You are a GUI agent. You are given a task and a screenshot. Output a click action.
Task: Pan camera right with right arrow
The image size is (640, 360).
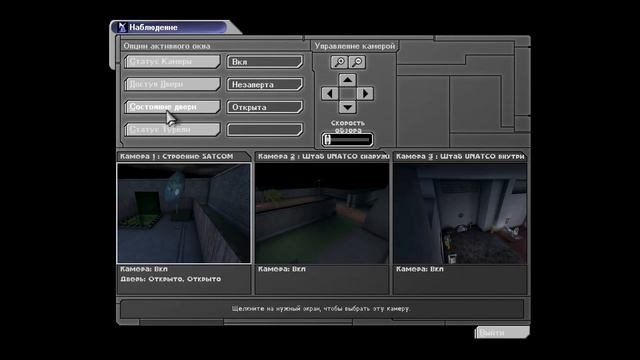(x=365, y=94)
